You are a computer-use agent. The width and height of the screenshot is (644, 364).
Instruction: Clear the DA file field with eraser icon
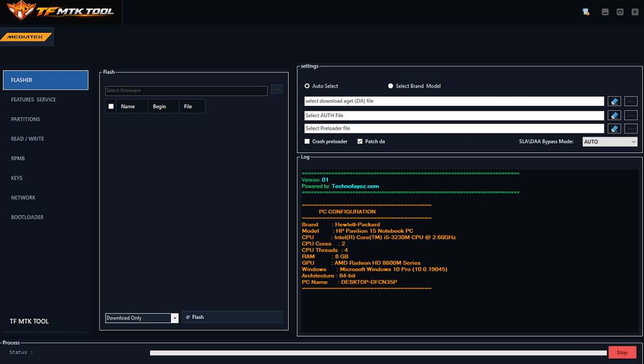pos(614,101)
